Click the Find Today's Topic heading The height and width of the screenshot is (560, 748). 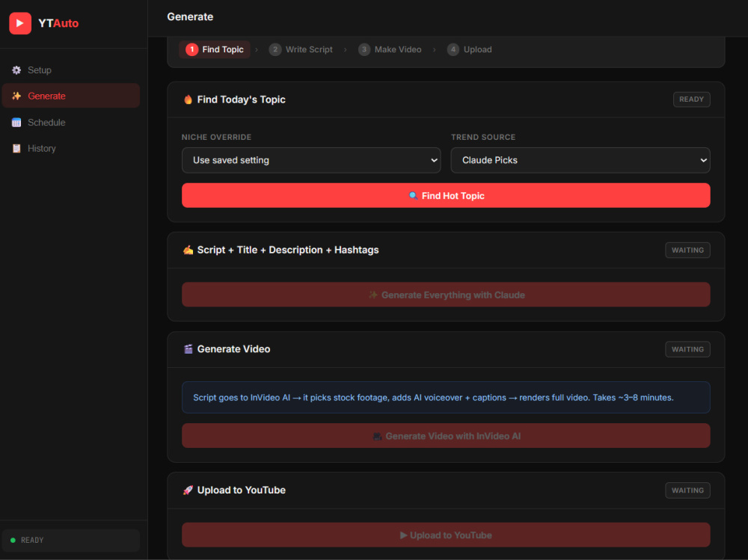(x=242, y=99)
